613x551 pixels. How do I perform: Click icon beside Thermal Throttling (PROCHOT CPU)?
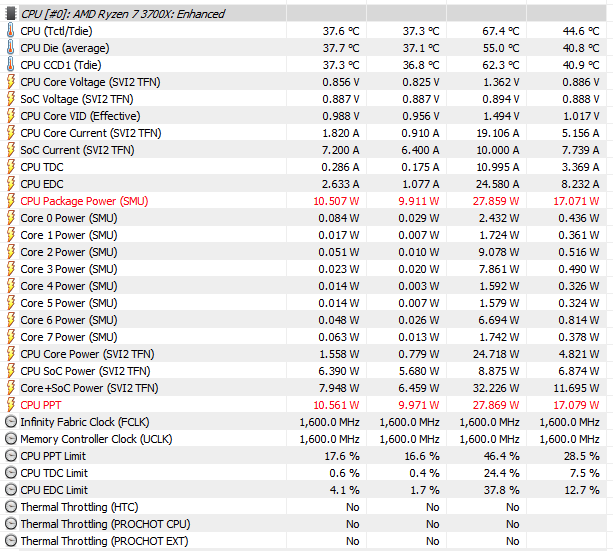point(11,524)
